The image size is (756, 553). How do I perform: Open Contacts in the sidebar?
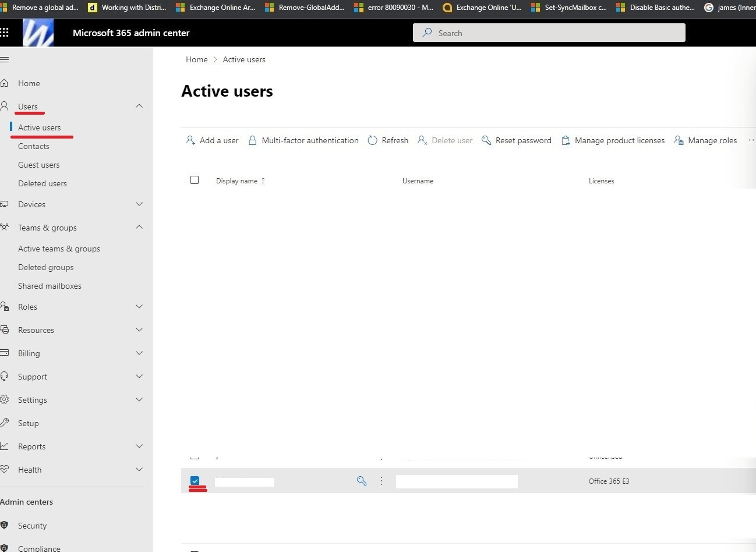pyautogui.click(x=34, y=146)
